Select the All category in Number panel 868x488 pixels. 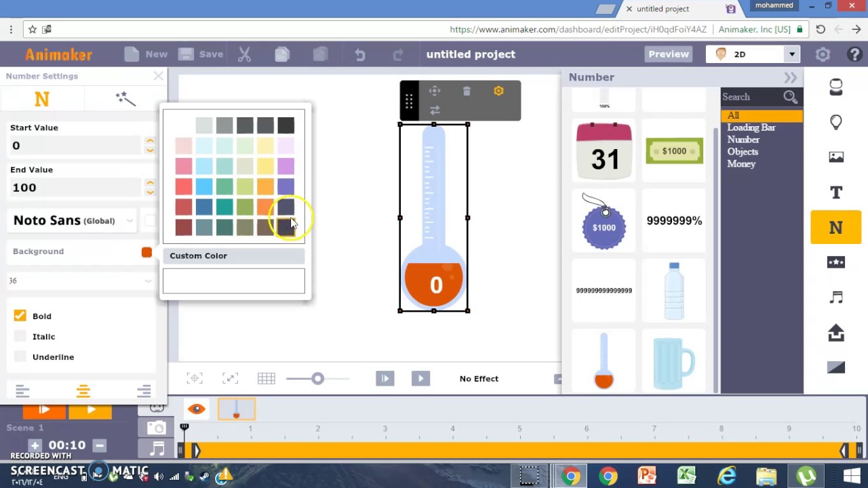tap(762, 115)
